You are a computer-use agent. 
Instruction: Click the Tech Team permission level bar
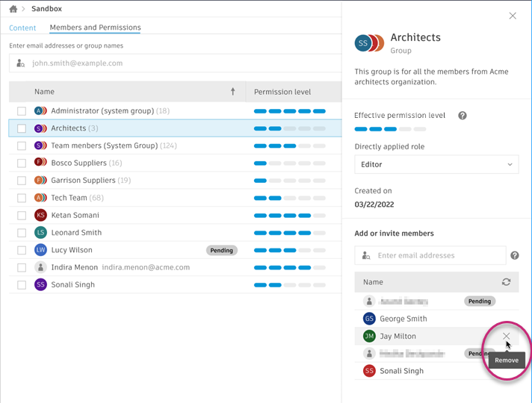[x=289, y=198]
